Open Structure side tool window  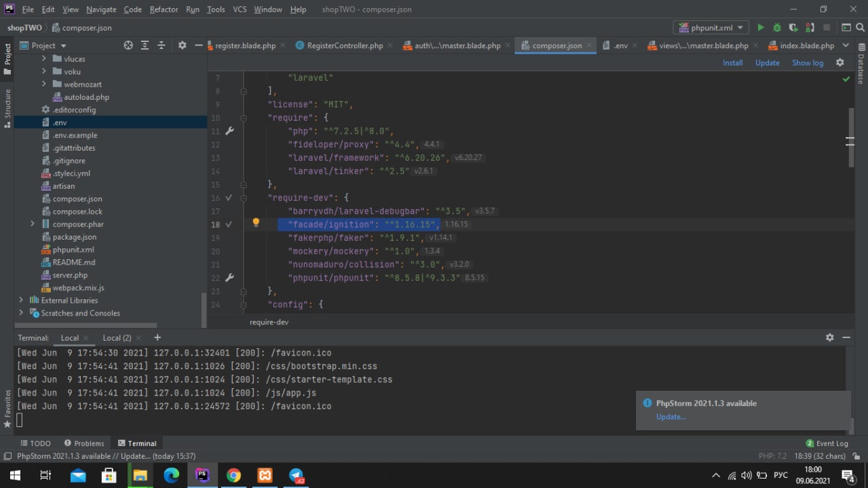tap(7, 109)
